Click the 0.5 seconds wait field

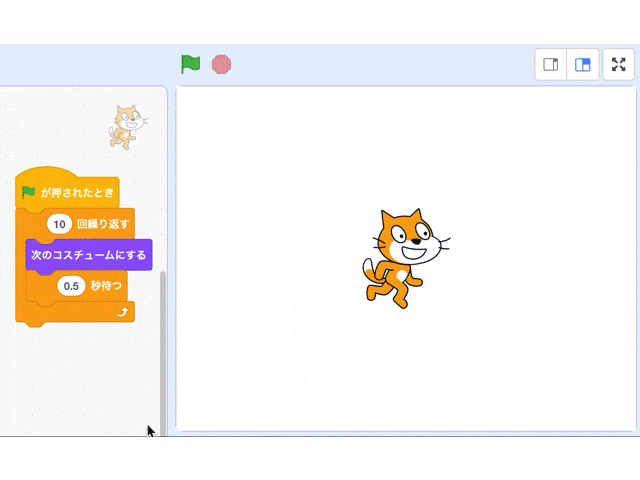tap(71, 286)
